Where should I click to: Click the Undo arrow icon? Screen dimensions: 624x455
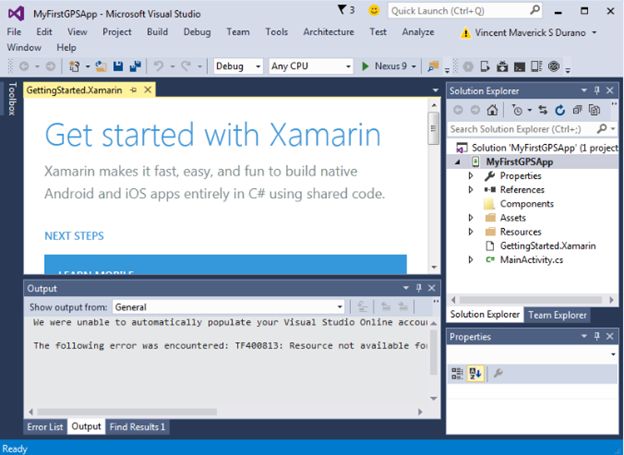[158, 66]
